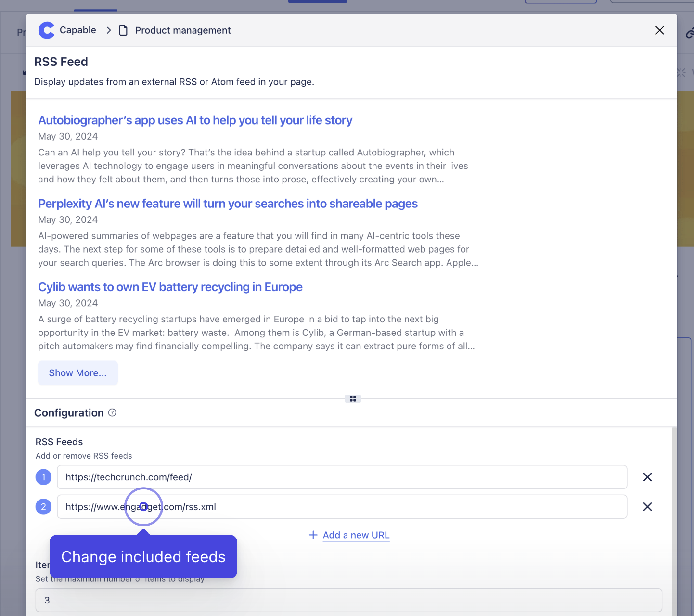This screenshot has width=694, height=616.
Task: Click the pulsing hotspot circle on feed 2
Action: 143,506
